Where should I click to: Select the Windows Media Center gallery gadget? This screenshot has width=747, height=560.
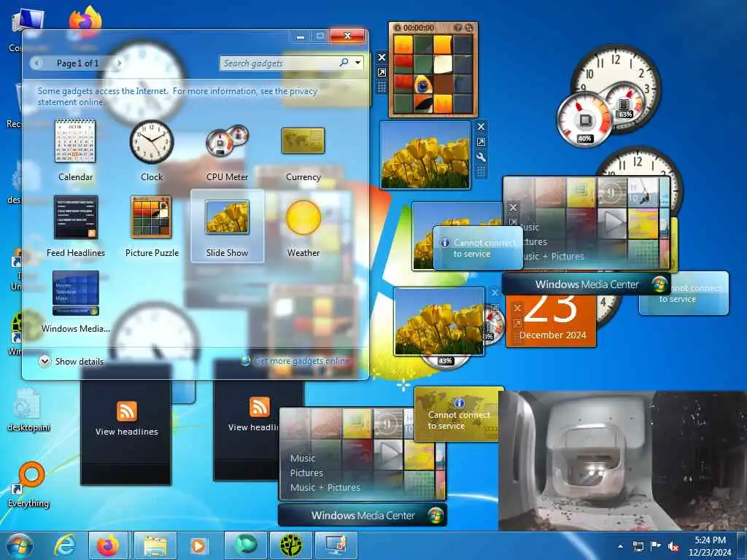click(75, 301)
